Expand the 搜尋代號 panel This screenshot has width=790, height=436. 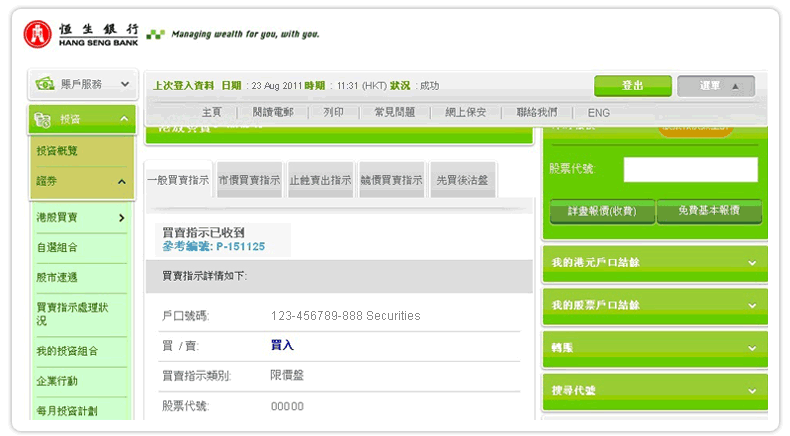pyautogui.click(x=751, y=390)
